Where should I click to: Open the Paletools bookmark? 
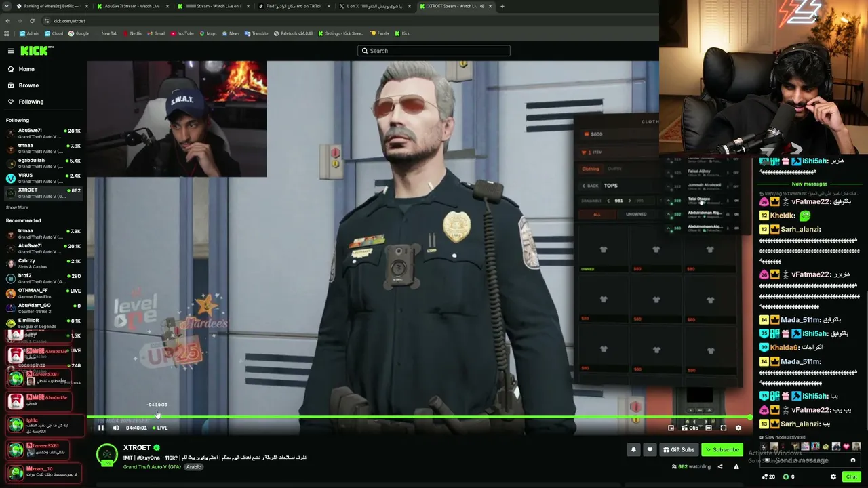tap(293, 33)
